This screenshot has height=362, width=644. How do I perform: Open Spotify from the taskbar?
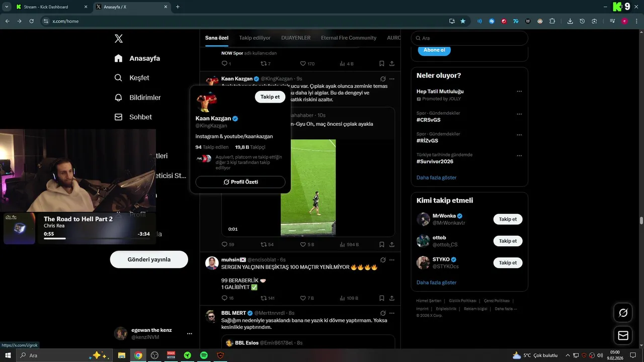pyautogui.click(x=204, y=355)
